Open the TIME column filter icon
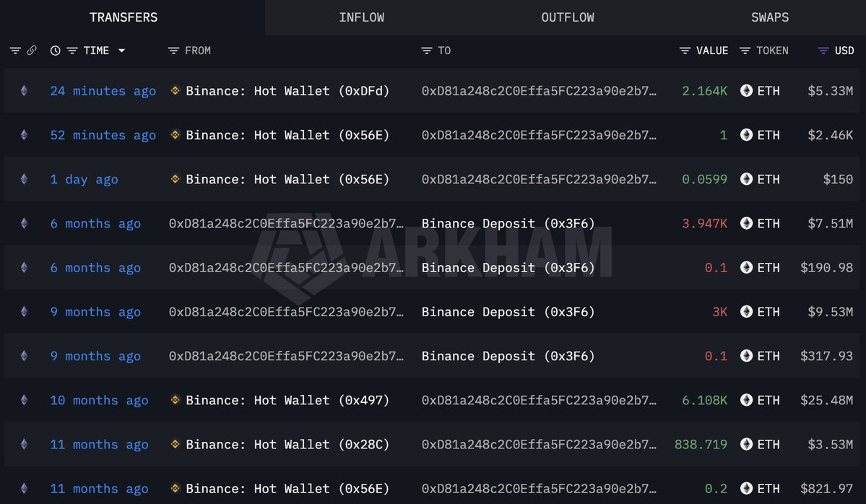This screenshot has height=504, width=866. pyautogui.click(x=72, y=51)
